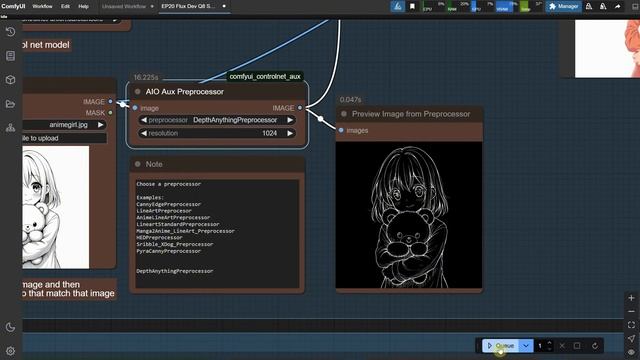640x360 pixels.
Task: Select previous preprocessor with left arrow
Action: [144, 120]
